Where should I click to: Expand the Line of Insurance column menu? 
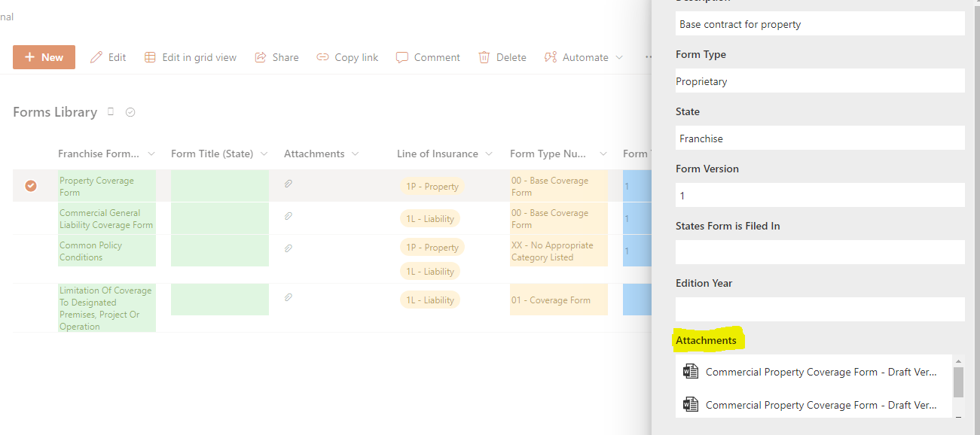[490, 154]
